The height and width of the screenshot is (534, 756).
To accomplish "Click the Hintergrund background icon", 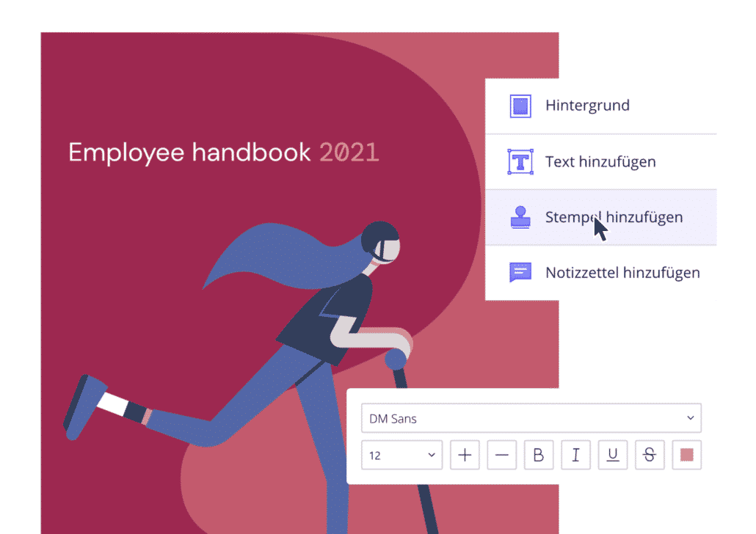I will tap(520, 106).
